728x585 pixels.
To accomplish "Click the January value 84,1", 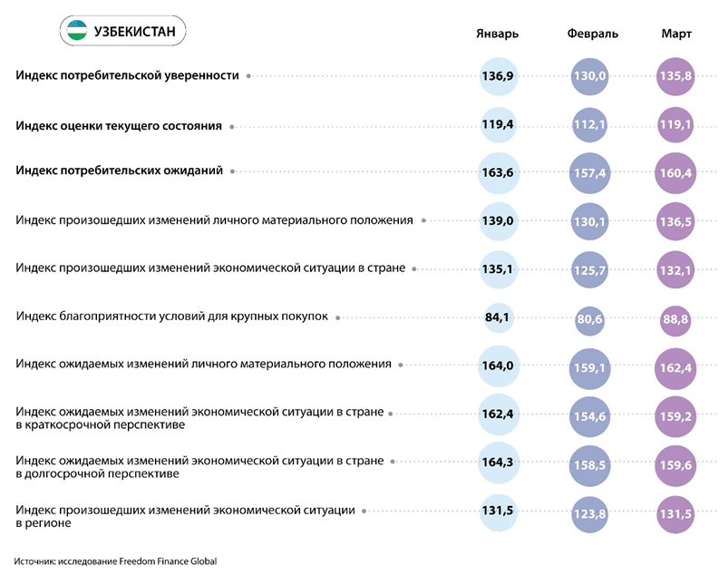I will (499, 317).
